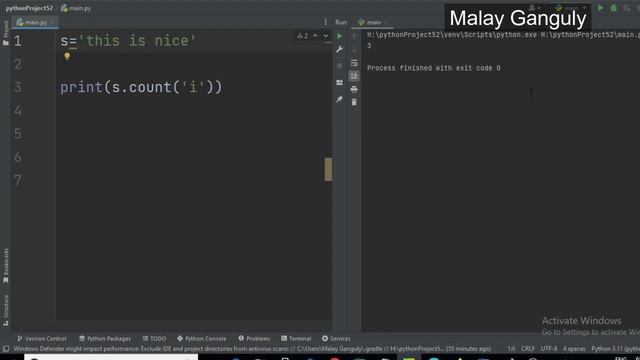The width and height of the screenshot is (640, 360).
Task: Go to previous highlighted error chevron up
Action: point(315,36)
